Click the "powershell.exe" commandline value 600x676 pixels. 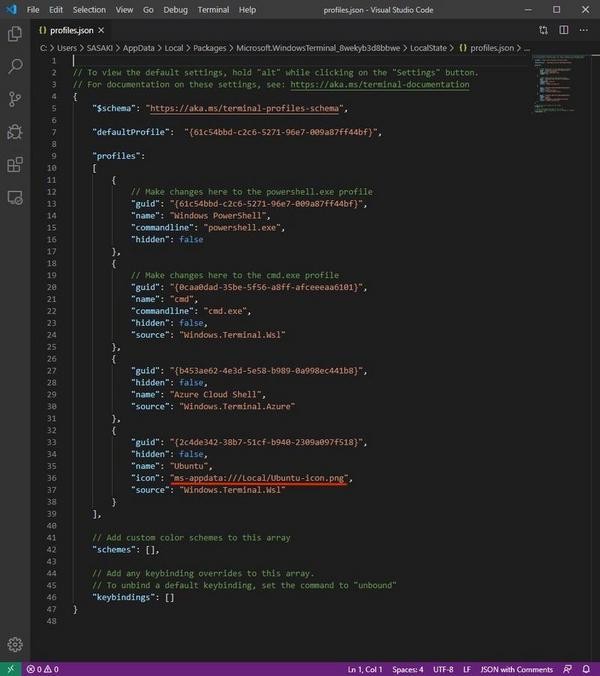242,228
